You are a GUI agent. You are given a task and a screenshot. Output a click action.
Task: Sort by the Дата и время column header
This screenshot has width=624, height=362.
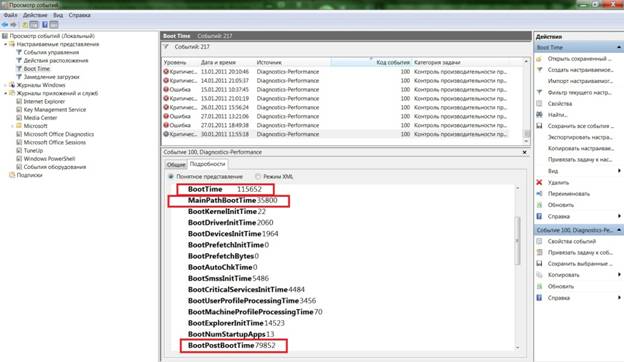click(226, 62)
